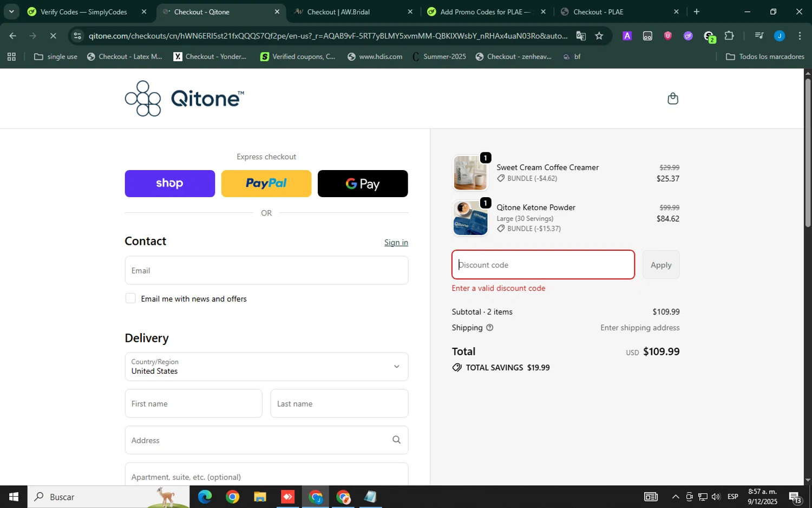Click the Windows search box Buscar
812x508 pixels.
(x=108, y=497)
